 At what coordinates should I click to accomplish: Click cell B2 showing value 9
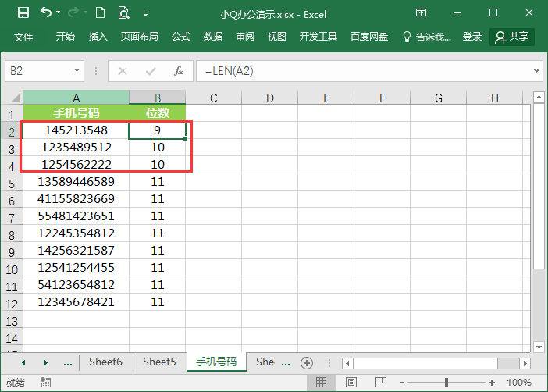click(157, 130)
